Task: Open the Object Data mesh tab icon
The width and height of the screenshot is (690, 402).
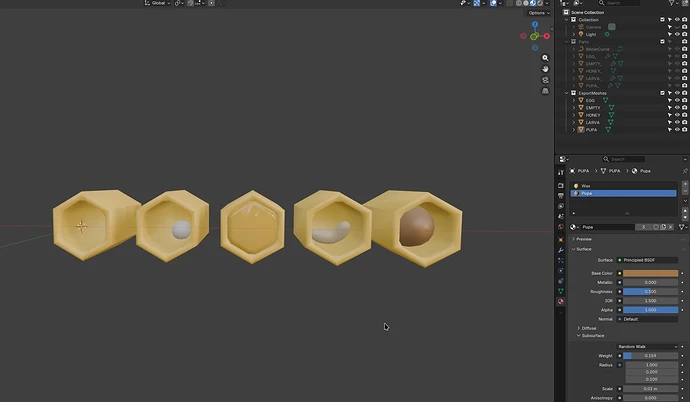Action: coord(561,291)
